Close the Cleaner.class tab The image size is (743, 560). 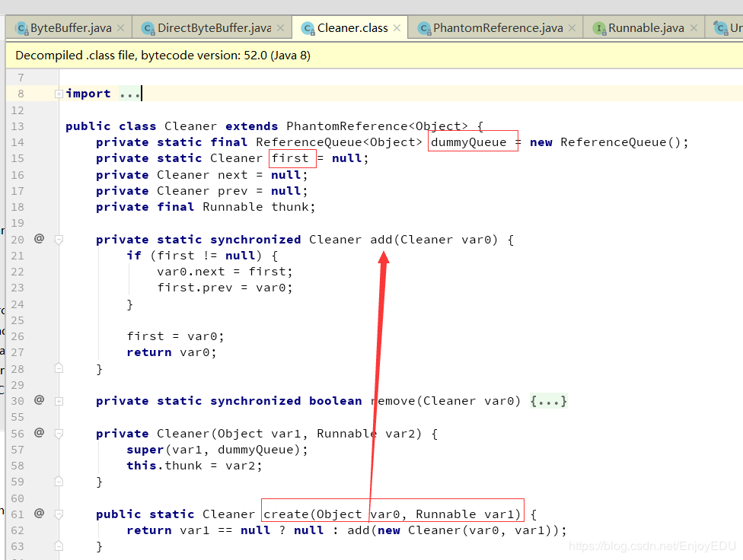tap(397, 28)
